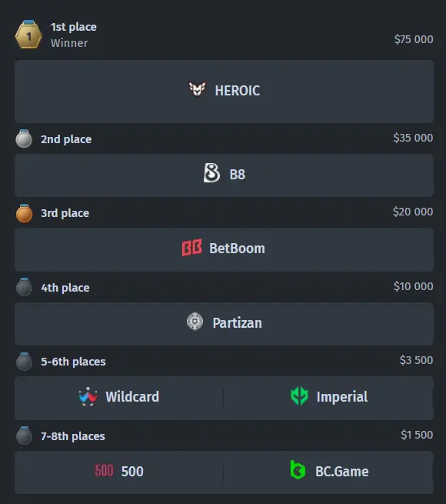
Task: Click the red 500 team logo
Action: point(104,471)
